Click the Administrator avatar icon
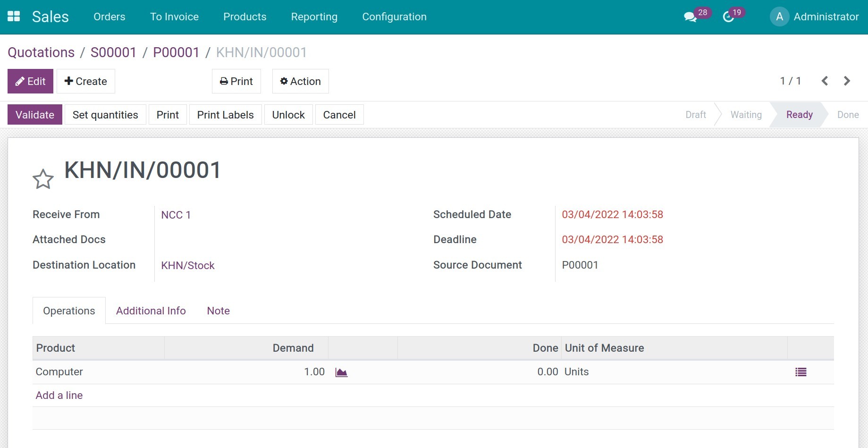 [779, 17]
